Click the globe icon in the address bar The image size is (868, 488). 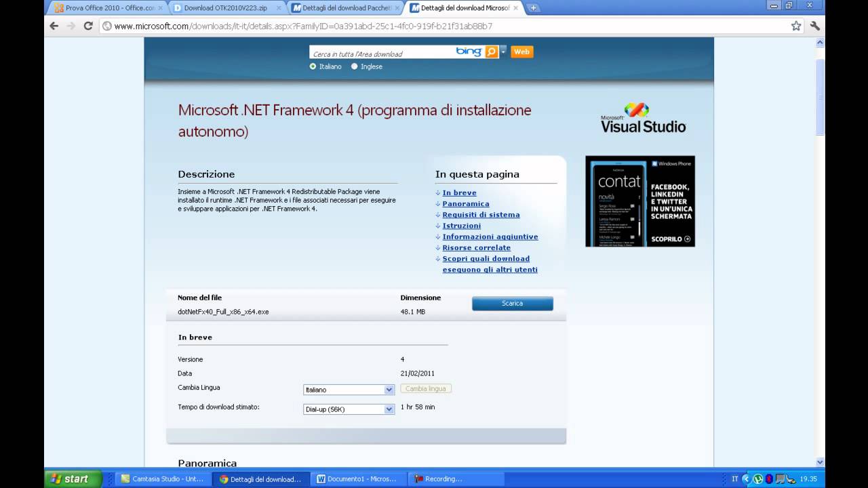click(106, 26)
